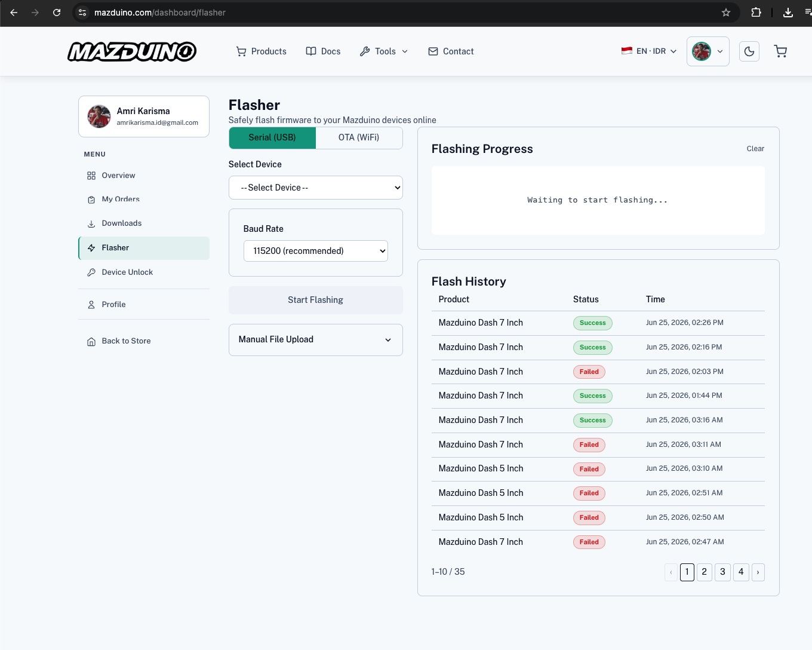Toggle dark mode with the moon icon
The width and height of the screenshot is (812, 650).
749,51
